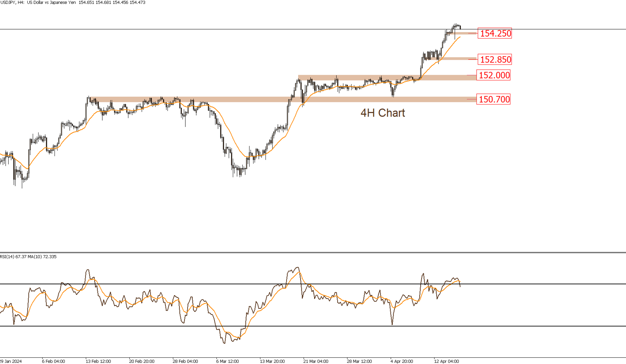The image size is (626, 364).
Task: Click the 6 Mar 12:00 time label
Action: [227, 361]
